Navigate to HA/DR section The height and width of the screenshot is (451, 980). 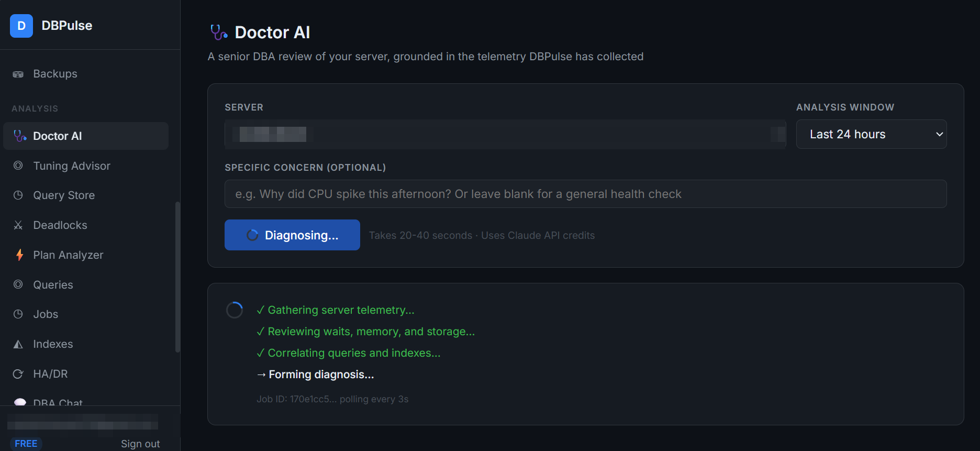[x=86, y=374]
